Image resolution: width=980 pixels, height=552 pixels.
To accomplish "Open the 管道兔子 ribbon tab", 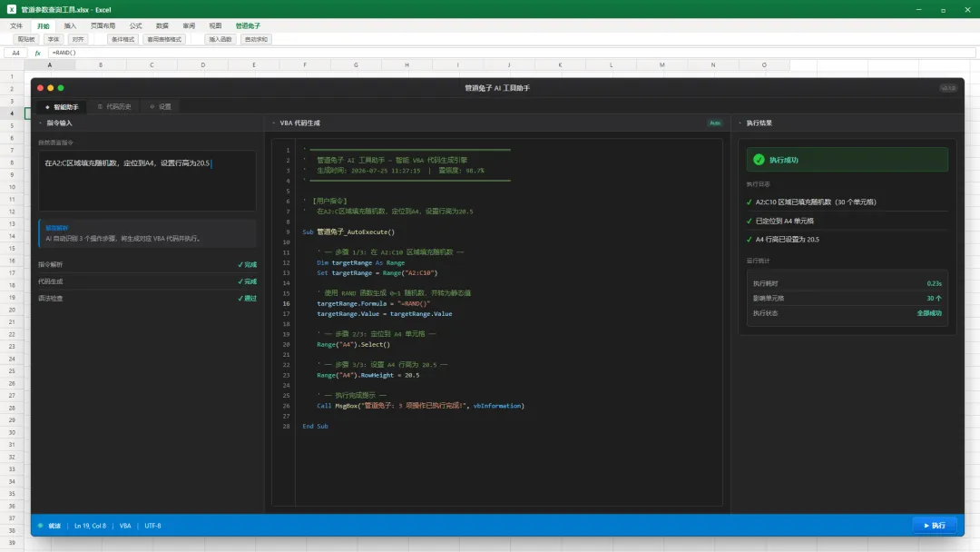I will point(248,26).
